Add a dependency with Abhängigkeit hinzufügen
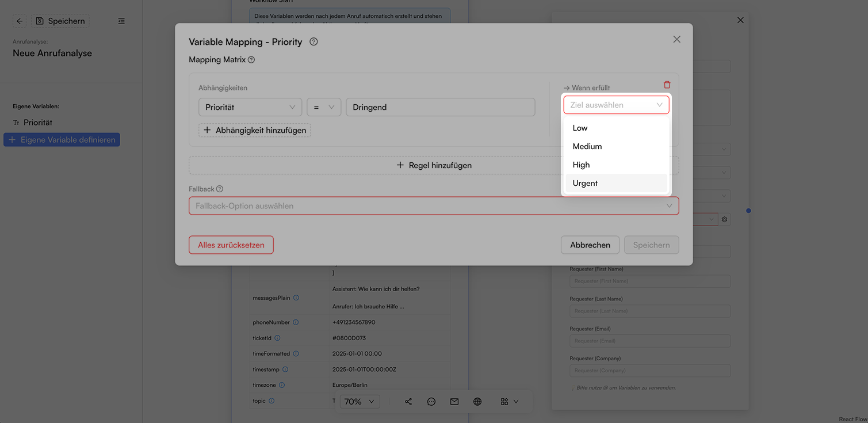This screenshot has height=423, width=868. click(x=255, y=130)
